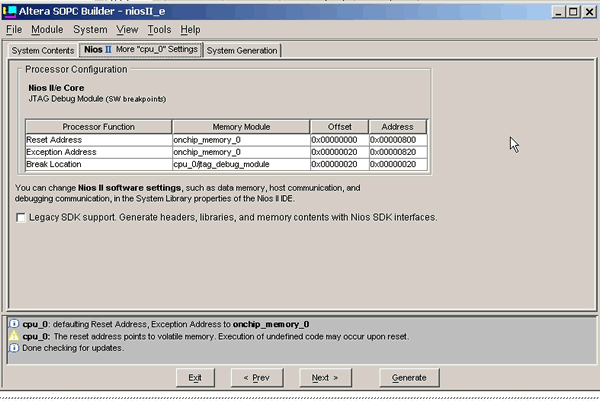Viewport: 600px width, 402px height.
Task: Open Reset Address memory module cell
Action: (x=241, y=140)
